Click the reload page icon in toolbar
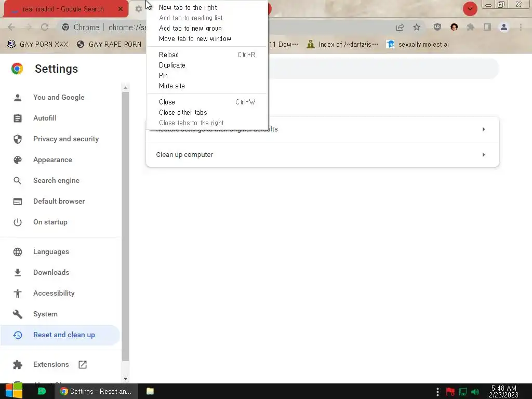The image size is (532, 399). click(x=45, y=27)
